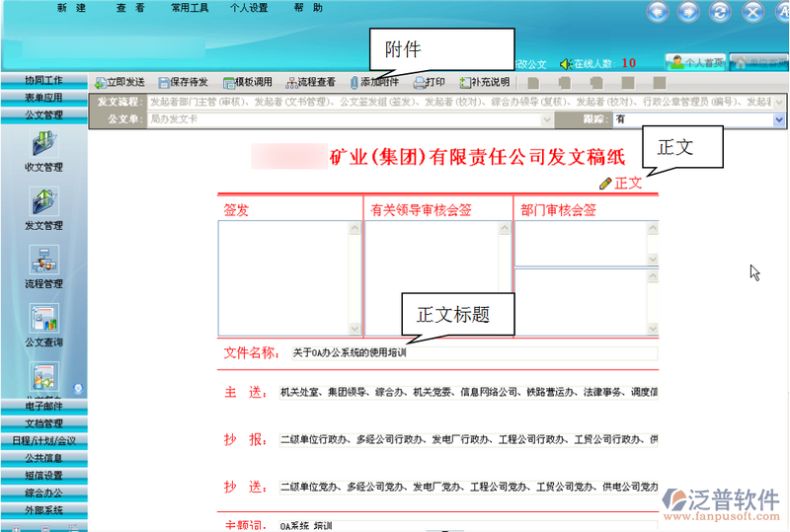Expand the 发文流程 dropdown arrow

[779, 103]
